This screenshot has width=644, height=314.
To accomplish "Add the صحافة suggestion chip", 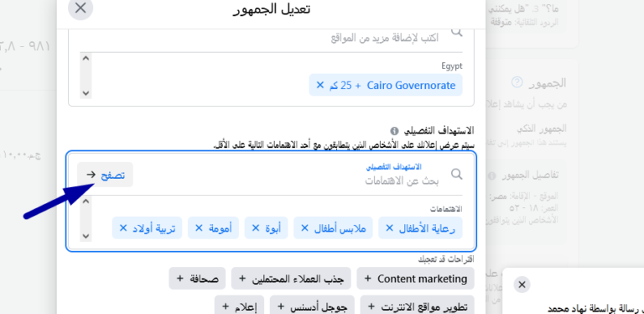I will pos(197,279).
